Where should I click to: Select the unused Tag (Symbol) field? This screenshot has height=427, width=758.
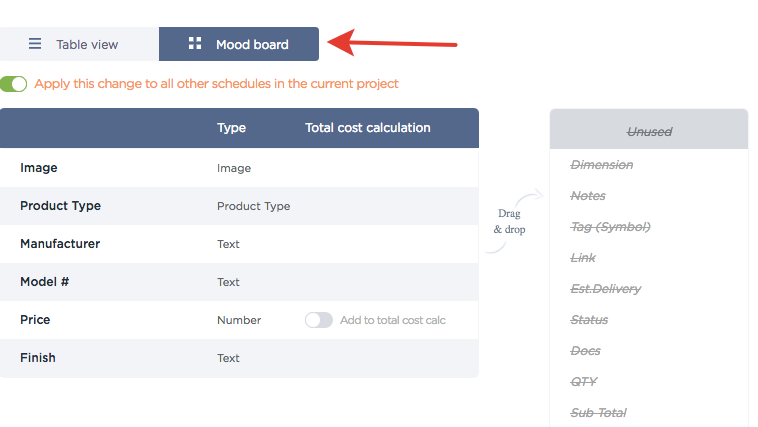pyautogui.click(x=611, y=227)
